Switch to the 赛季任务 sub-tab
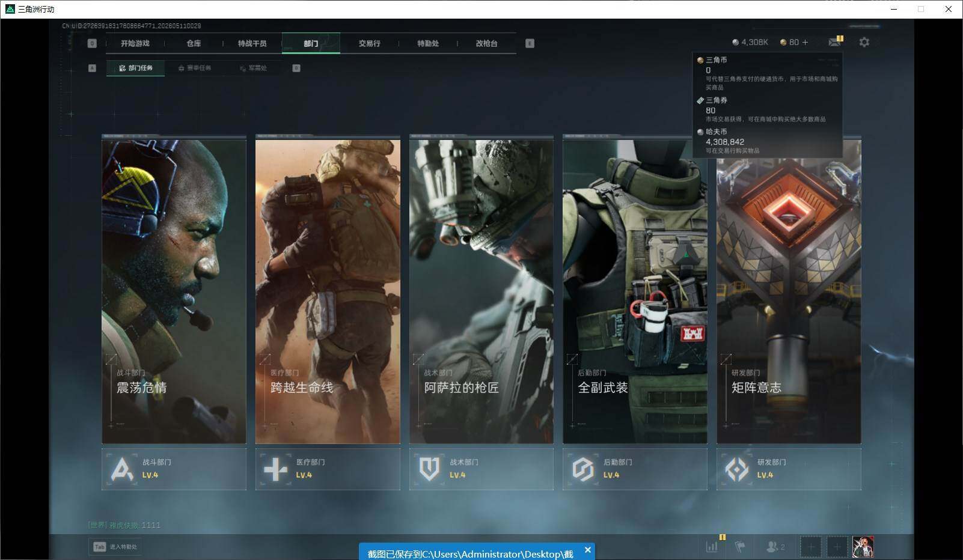 pyautogui.click(x=195, y=68)
